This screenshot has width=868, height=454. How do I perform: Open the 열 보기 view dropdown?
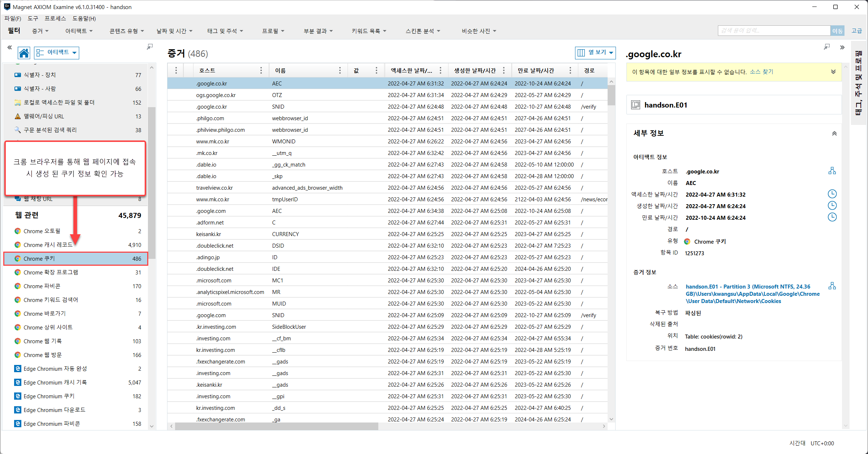pos(595,53)
